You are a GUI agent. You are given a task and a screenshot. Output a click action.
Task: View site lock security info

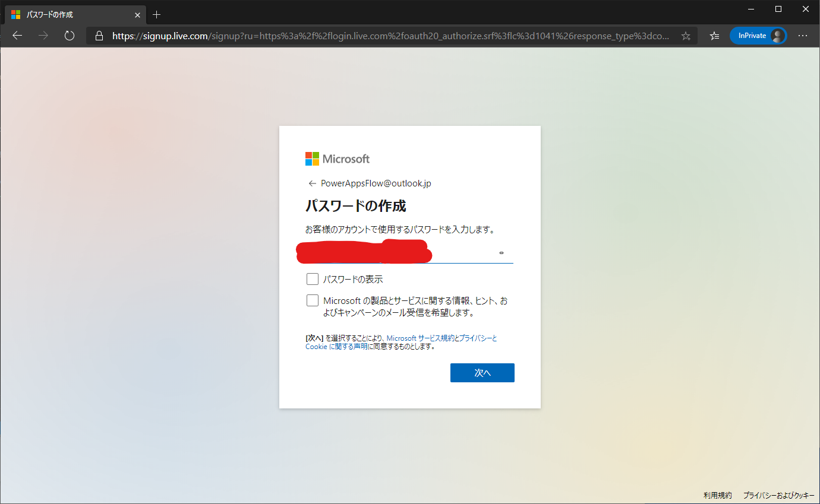point(99,36)
